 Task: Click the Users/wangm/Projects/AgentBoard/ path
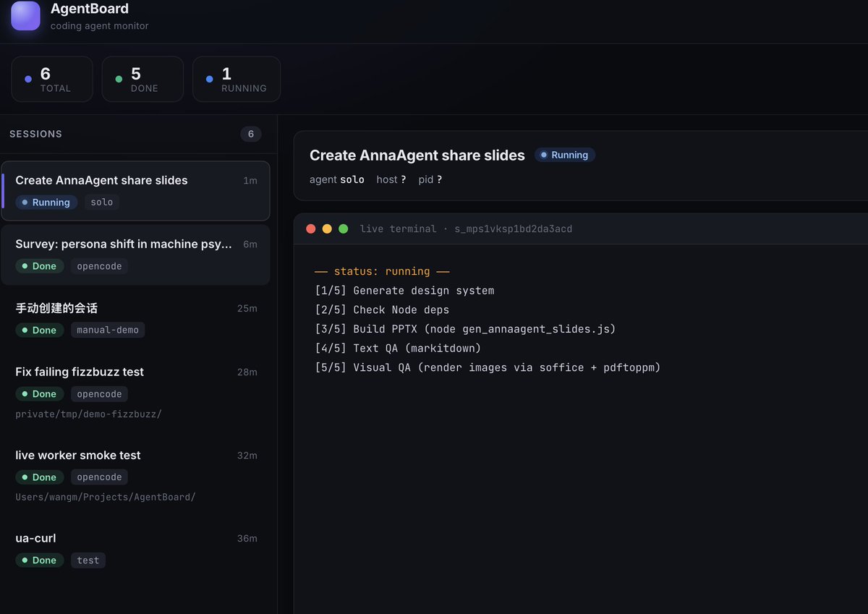point(106,498)
